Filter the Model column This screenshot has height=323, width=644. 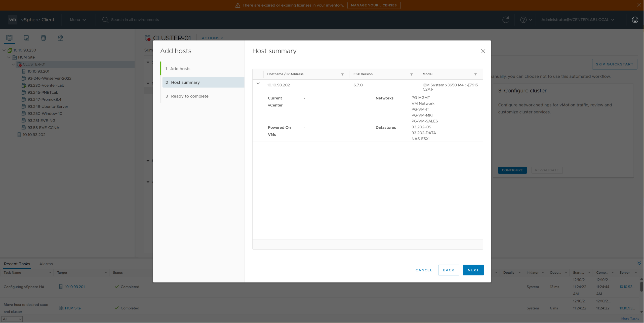(x=475, y=74)
